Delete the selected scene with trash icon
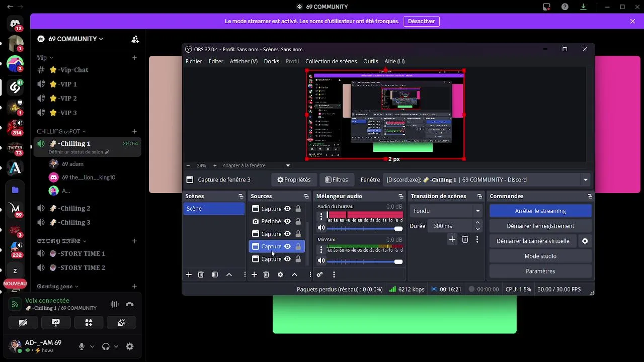Screen dimensions: 644x362 point(201,275)
